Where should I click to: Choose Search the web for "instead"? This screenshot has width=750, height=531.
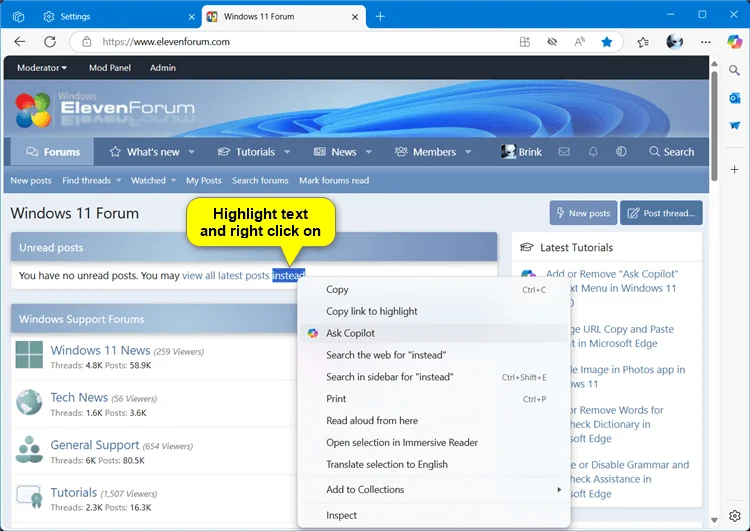tap(434, 355)
